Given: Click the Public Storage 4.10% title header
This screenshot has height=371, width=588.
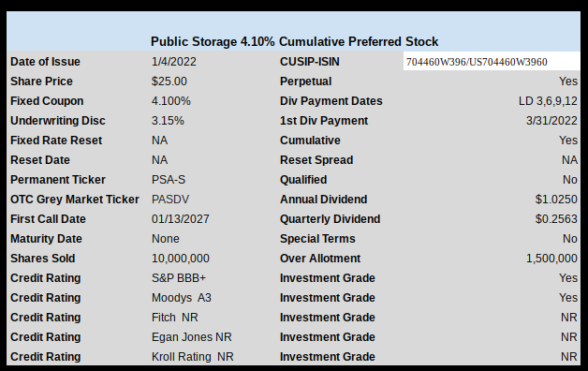Looking at the screenshot, I should point(294,41).
